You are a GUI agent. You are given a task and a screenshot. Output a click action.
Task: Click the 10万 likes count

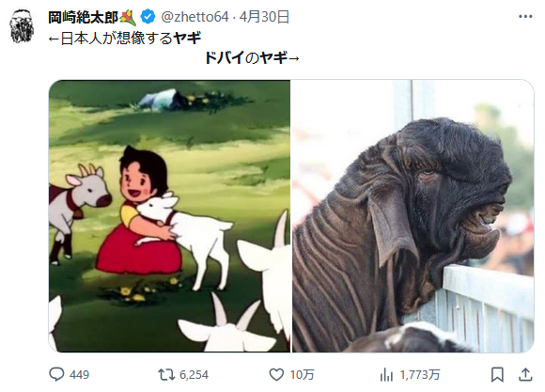pos(302,374)
